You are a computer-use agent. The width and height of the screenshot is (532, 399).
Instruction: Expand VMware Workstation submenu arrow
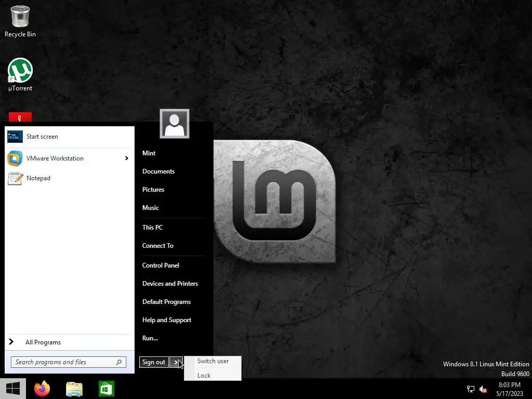127,158
